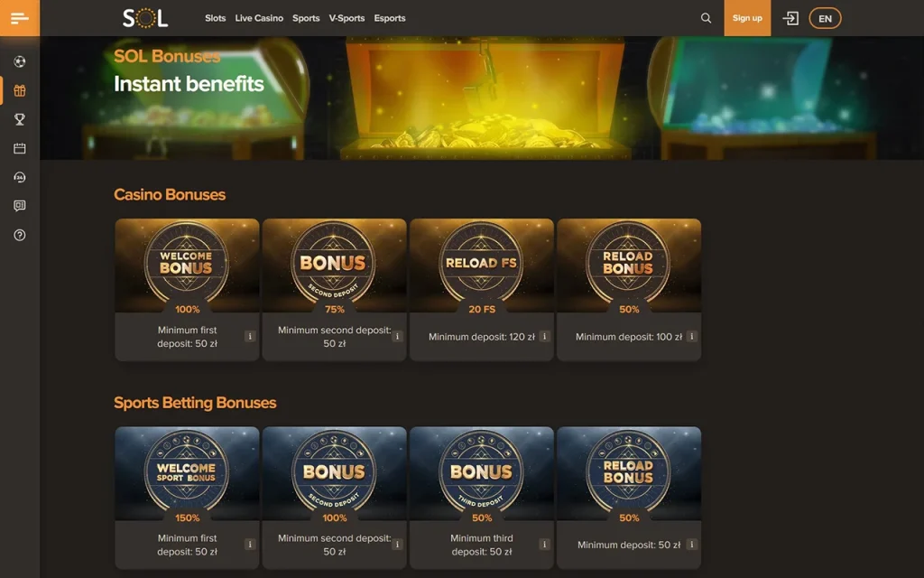
Task: Open the 24-hour support sidebar icon
Action: [x=20, y=177]
